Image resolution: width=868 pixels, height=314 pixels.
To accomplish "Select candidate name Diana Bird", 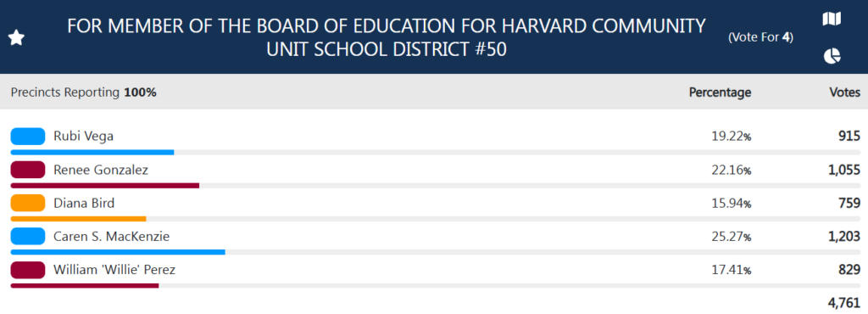I will point(84,203).
